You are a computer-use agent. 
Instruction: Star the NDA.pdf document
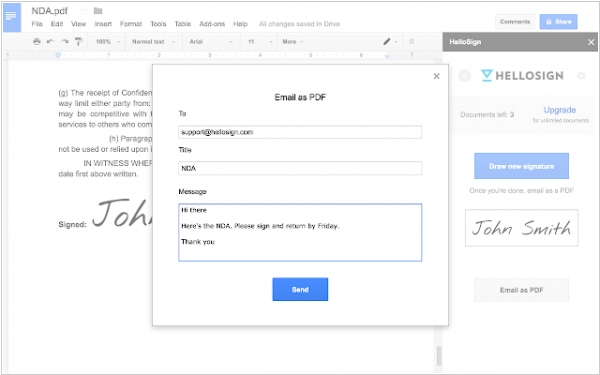click(83, 11)
